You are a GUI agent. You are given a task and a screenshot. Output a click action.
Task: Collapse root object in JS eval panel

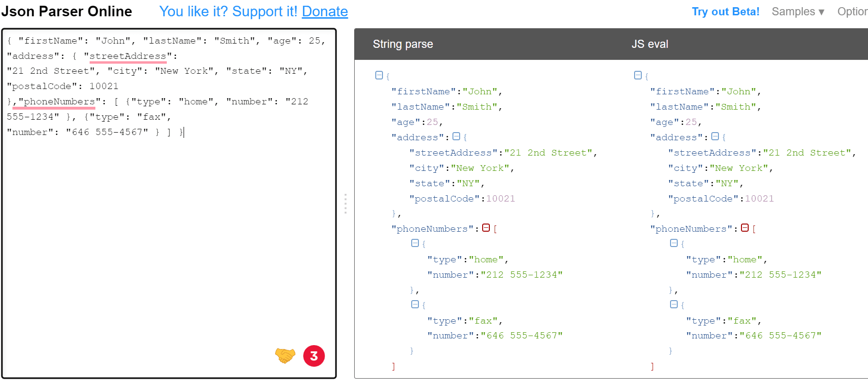click(x=638, y=75)
